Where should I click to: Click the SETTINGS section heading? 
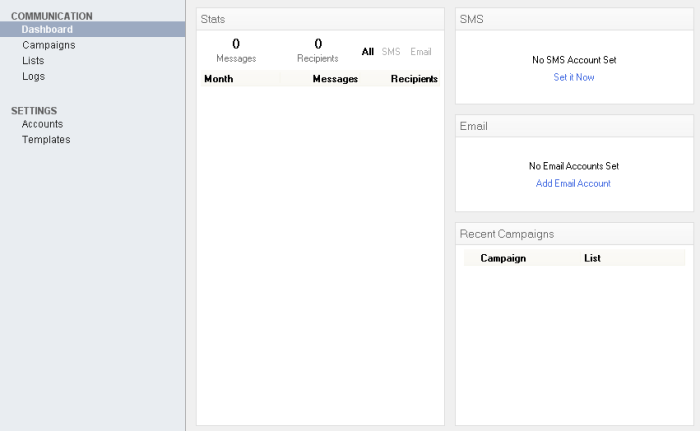(x=34, y=111)
